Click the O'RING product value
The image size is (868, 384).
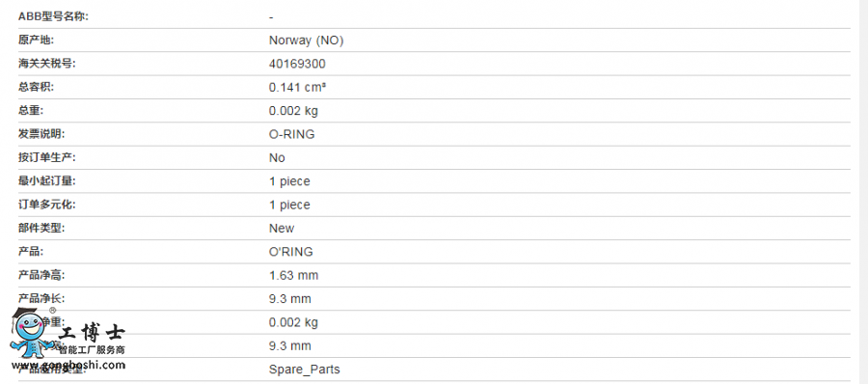pos(290,252)
